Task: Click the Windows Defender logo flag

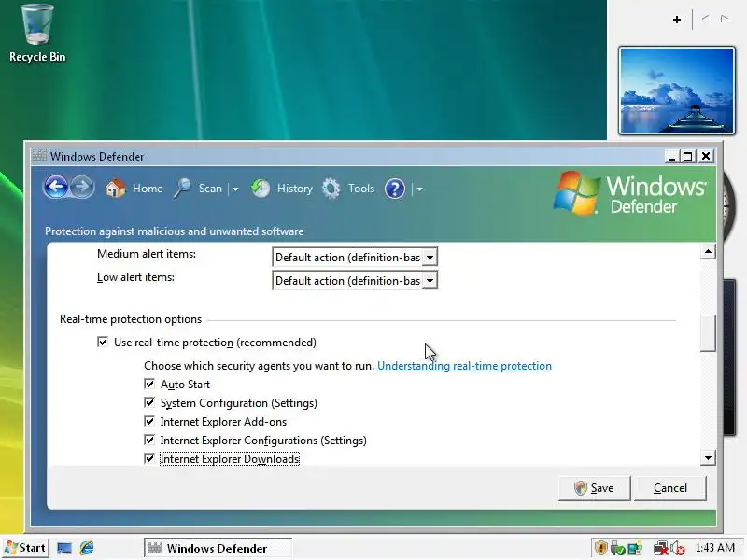Action: (x=575, y=193)
